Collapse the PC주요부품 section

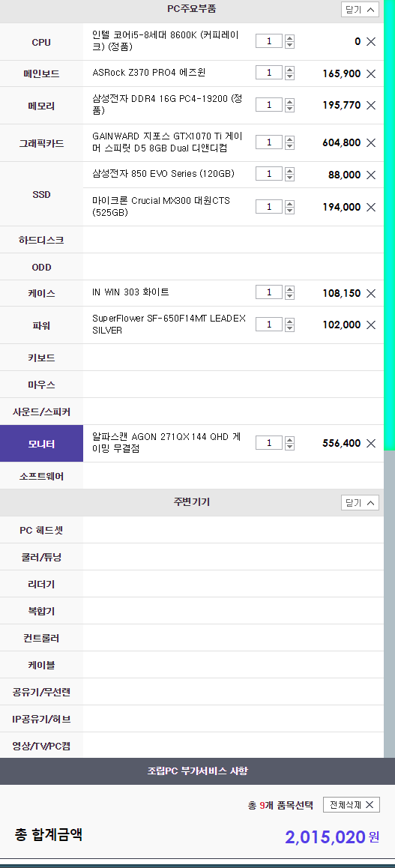(x=360, y=10)
